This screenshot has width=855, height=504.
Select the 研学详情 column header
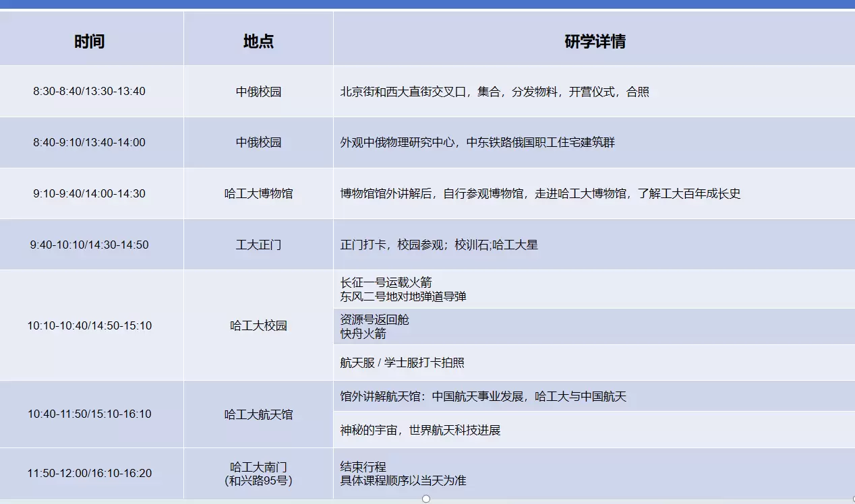click(x=594, y=42)
